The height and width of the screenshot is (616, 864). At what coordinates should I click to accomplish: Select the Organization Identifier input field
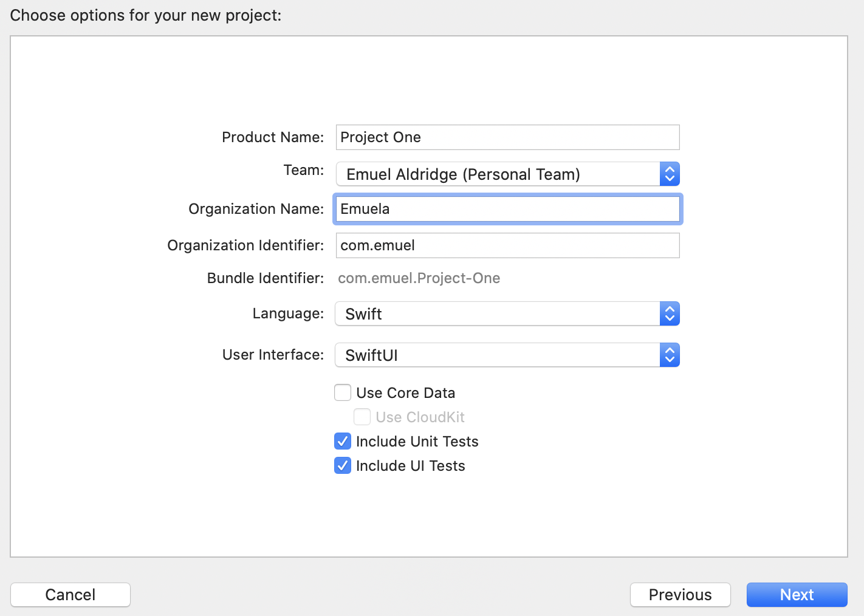click(507, 245)
